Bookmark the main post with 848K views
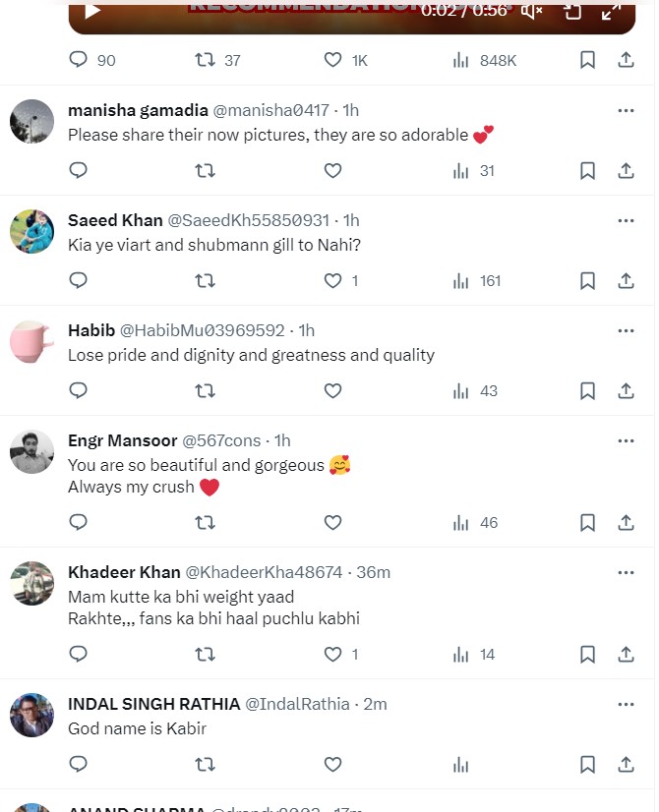 [x=587, y=60]
